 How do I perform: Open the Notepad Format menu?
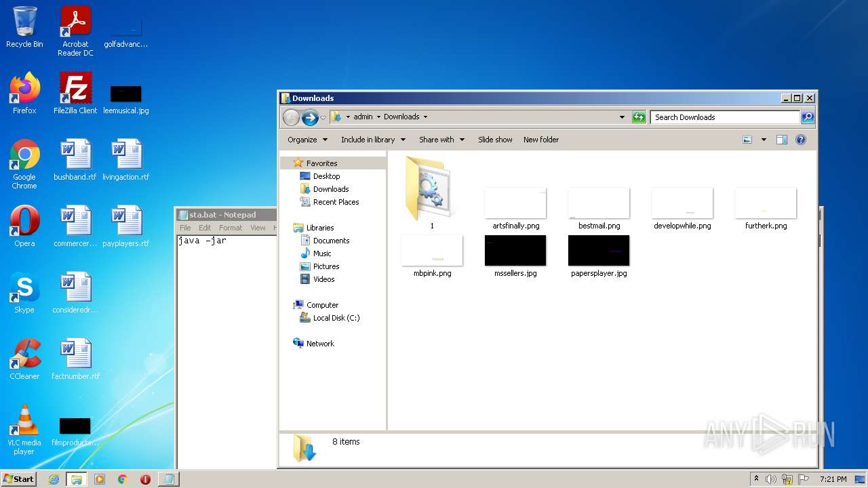[x=231, y=228]
